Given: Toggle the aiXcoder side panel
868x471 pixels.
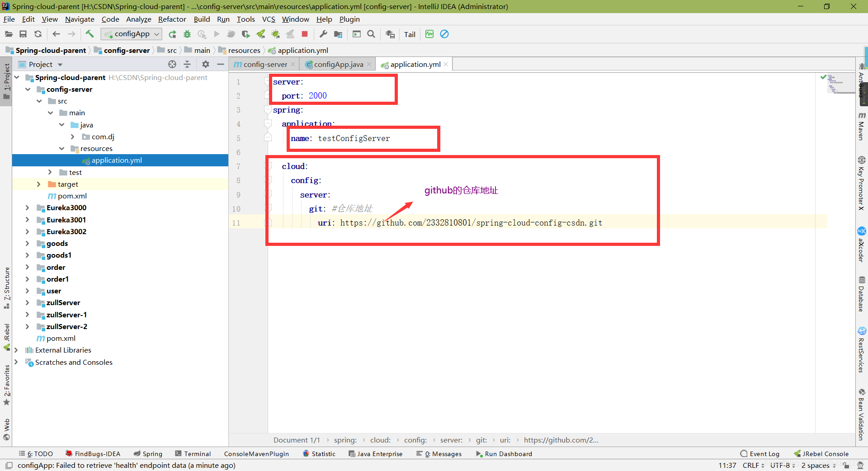Looking at the screenshot, I should click(862, 245).
